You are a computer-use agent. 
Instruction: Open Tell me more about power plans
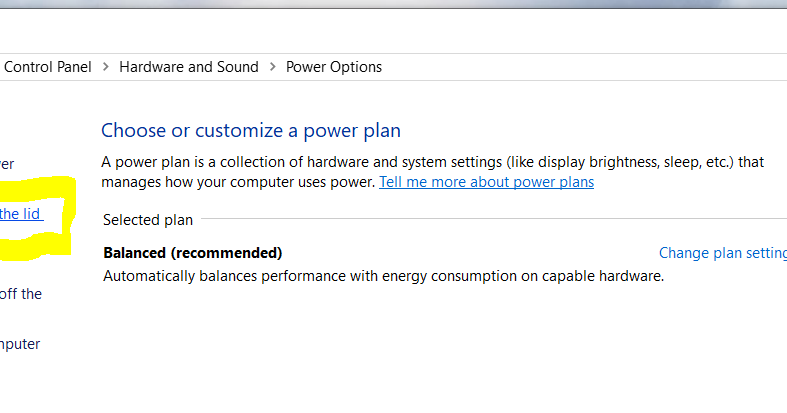pos(486,182)
